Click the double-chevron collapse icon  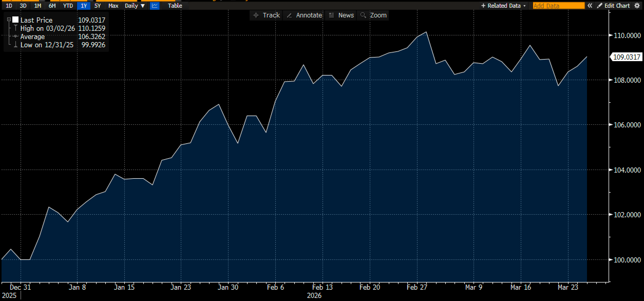(x=590, y=6)
